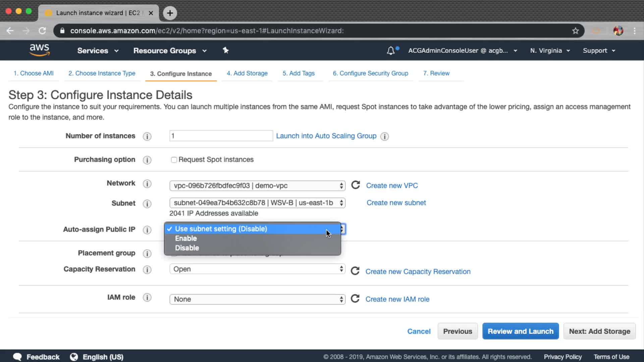The width and height of the screenshot is (644, 362).
Task: Refresh the Network VPC list
Action: [x=355, y=185]
